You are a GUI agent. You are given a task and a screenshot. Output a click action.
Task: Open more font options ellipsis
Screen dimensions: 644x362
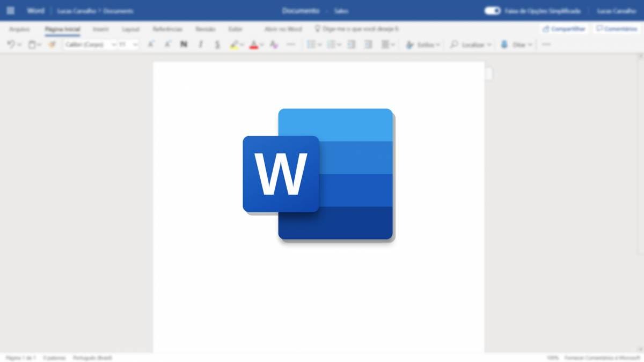pyautogui.click(x=291, y=45)
